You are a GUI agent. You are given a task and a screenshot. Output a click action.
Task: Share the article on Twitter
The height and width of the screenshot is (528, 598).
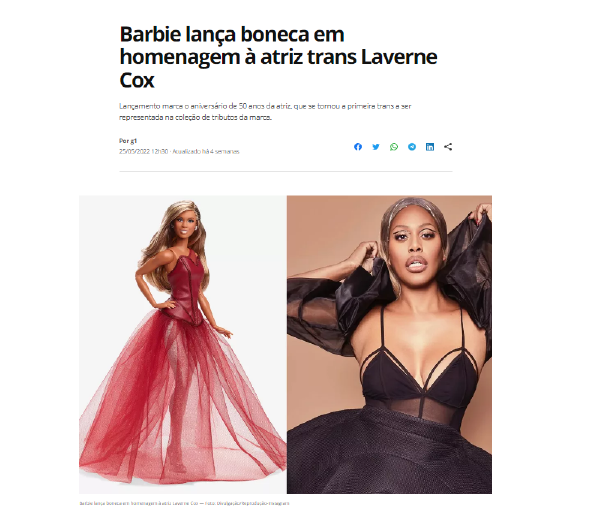point(376,147)
